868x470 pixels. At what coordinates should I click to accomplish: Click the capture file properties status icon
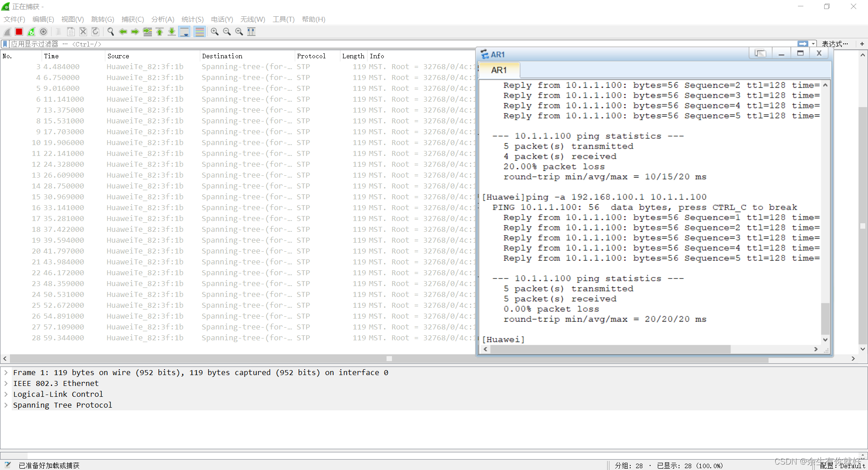coord(8,465)
